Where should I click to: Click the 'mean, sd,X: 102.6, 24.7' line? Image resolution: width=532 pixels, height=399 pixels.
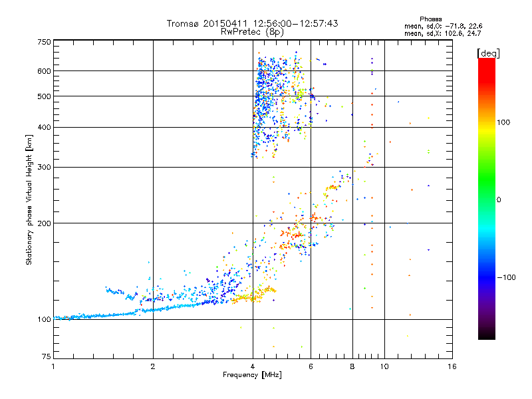pyautogui.click(x=442, y=34)
